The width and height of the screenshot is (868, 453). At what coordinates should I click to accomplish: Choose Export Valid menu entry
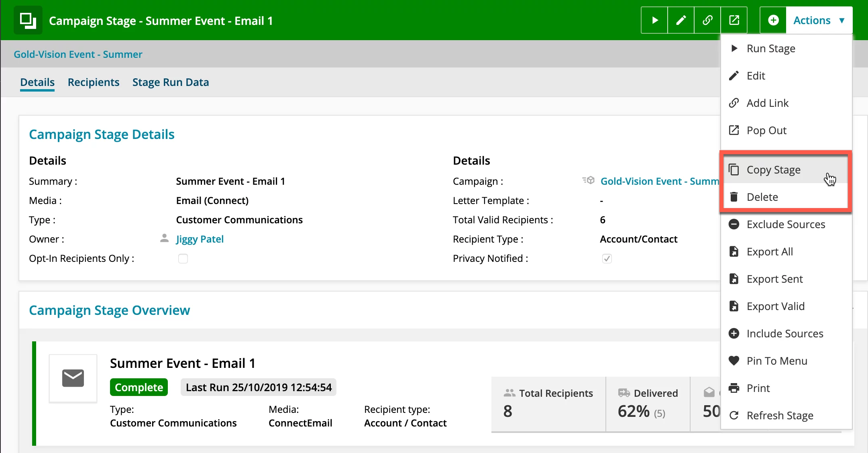click(786, 306)
